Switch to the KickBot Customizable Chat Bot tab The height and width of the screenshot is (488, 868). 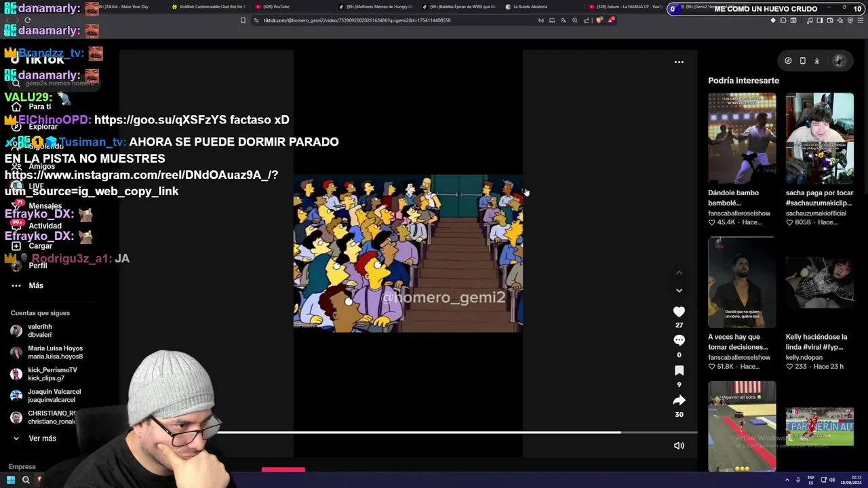[208, 7]
